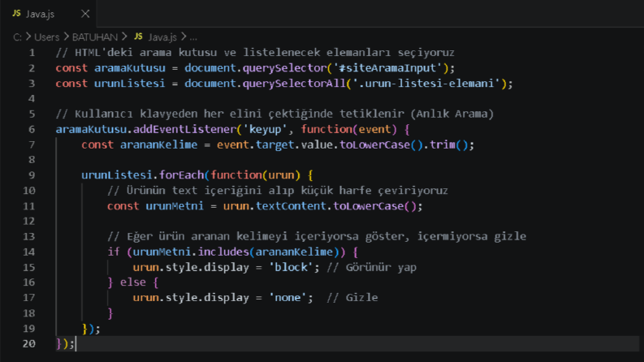This screenshot has width=644, height=362.
Task: Click the '#siteAramaInput' string
Action: tap(387, 68)
